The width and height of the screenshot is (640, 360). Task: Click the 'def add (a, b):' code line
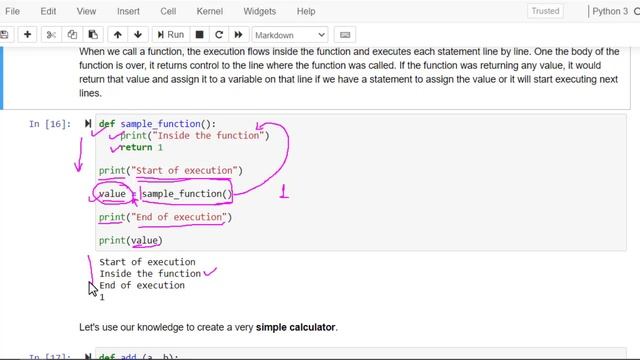139,357
